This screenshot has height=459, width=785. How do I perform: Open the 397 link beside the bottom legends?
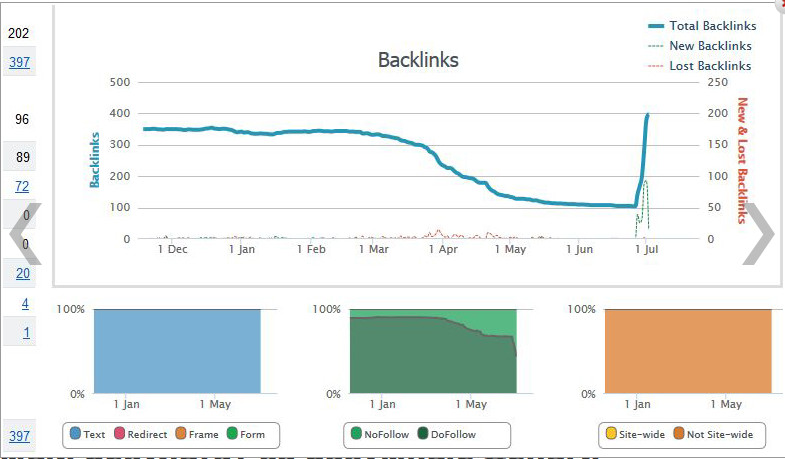tap(20, 436)
